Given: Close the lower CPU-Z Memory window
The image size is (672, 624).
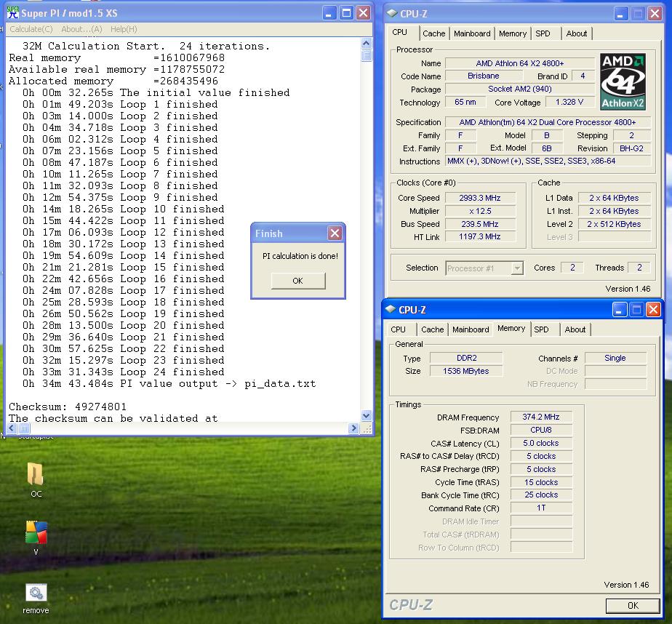Looking at the screenshot, I should point(653,309).
